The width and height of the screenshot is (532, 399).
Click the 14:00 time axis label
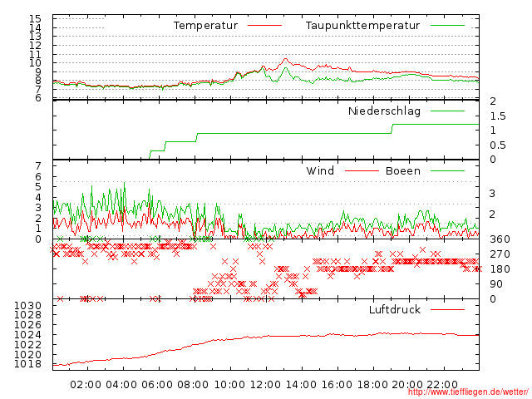click(301, 385)
